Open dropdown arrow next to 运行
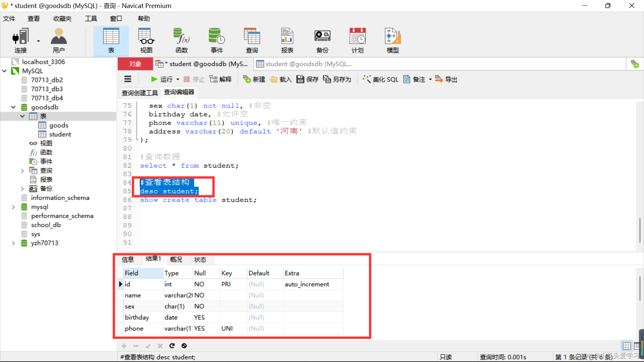The image size is (644, 362). 178,79
